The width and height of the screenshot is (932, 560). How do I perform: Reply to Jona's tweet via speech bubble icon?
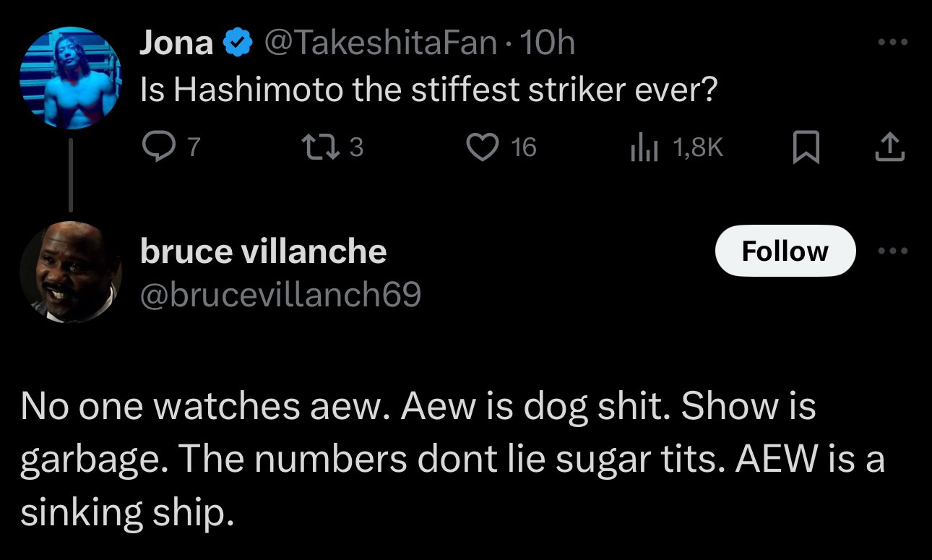coord(155,147)
